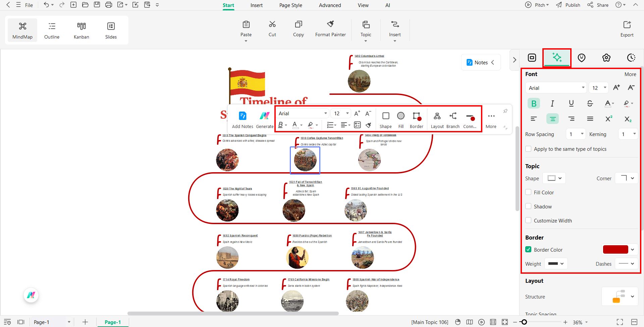Viewport: 644px width, 327px height.
Task: Enable the Shadow checkbox
Action: pos(528,206)
